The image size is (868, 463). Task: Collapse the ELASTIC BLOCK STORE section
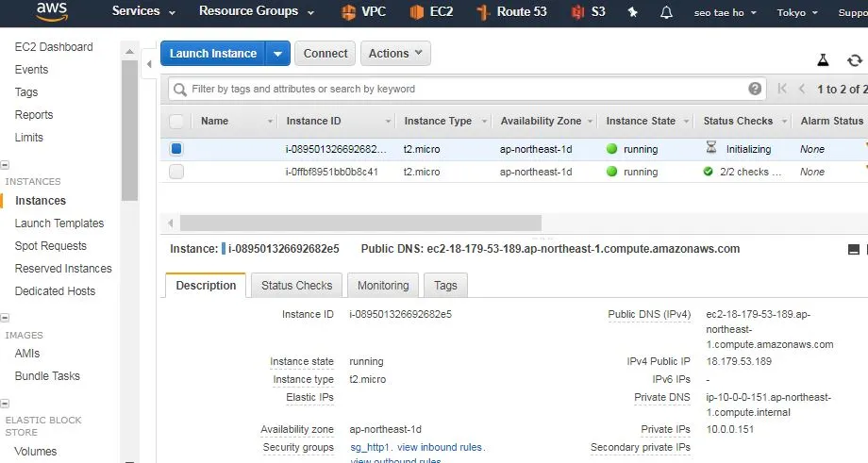(5, 404)
